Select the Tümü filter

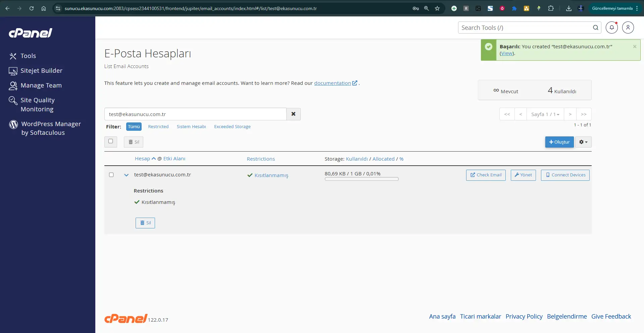point(134,126)
